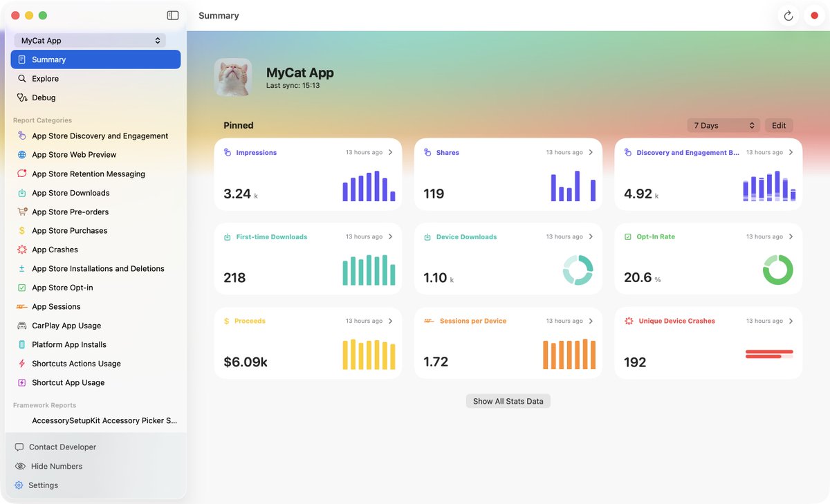
Task: Click Shortcut App Usage icon
Action: 22,382
